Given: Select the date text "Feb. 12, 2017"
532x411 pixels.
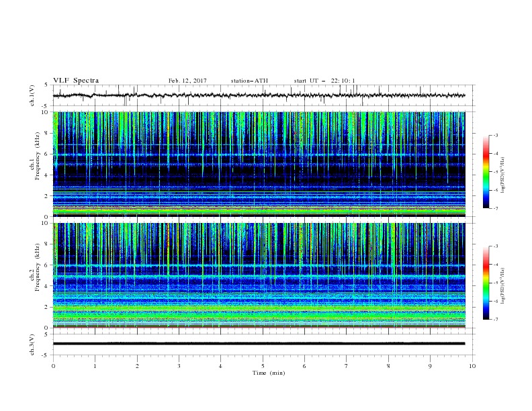Looking at the screenshot, I should (x=187, y=81).
